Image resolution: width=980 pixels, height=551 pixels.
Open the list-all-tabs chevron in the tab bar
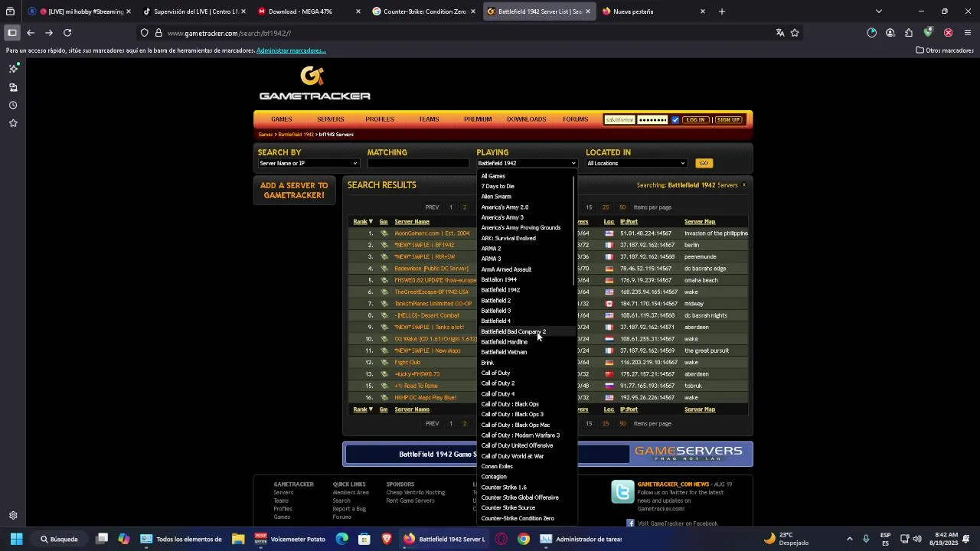(878, 11)
